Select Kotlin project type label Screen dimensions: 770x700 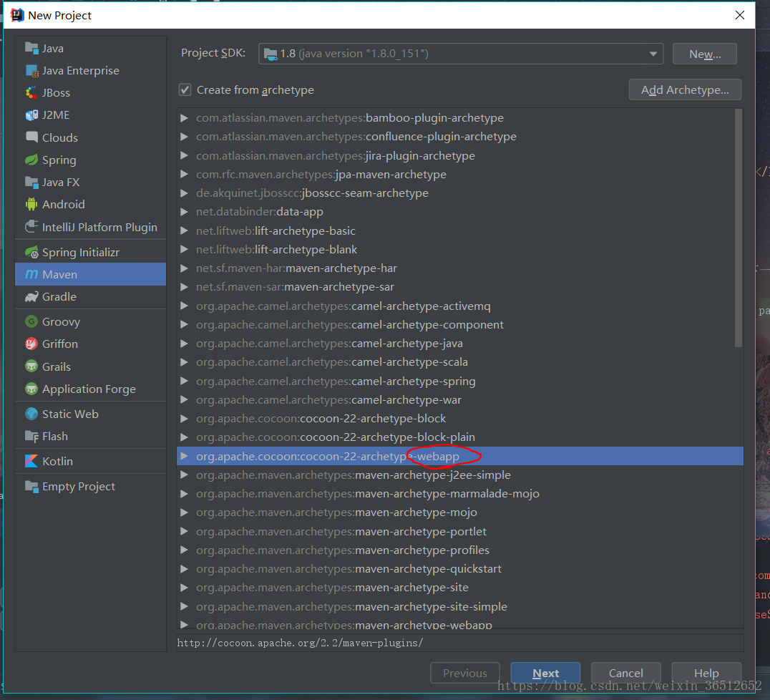point(57,461)
